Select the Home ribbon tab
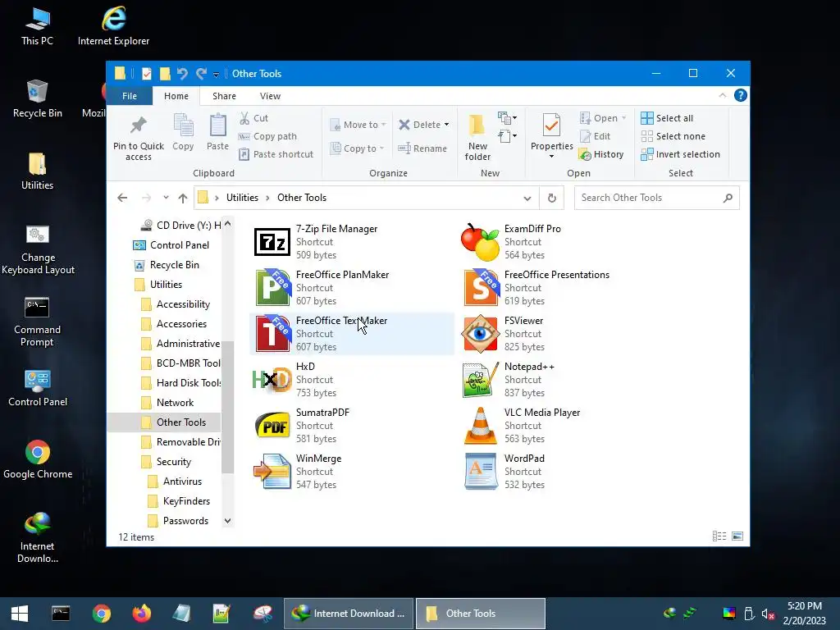840x630 pixels. [x=176, y=96]
